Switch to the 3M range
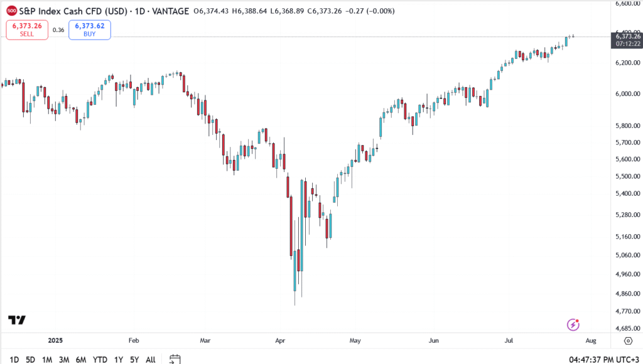This screenshot has width=643, height=364. 64,360
